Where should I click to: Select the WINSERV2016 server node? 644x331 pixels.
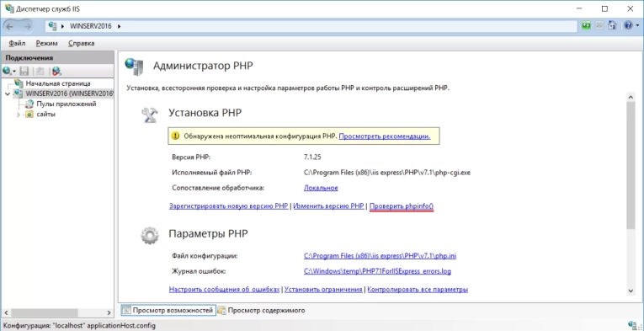[x=69, y=93]
